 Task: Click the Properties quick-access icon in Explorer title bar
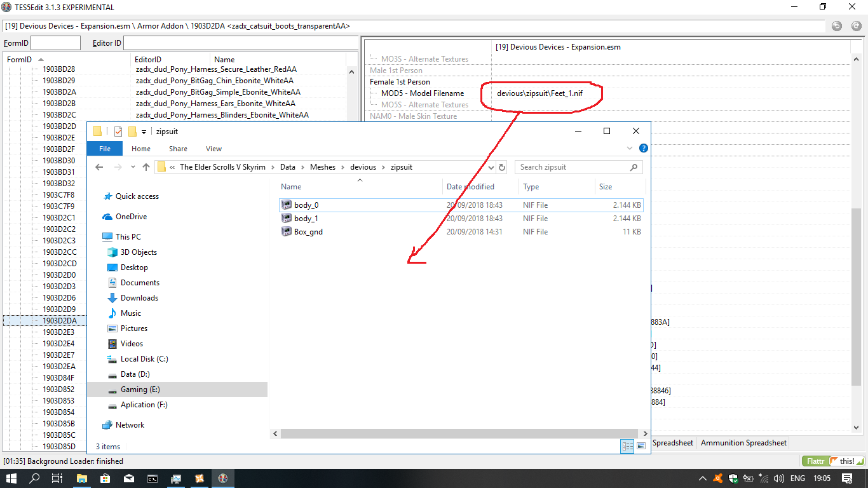tap(118, 132)
